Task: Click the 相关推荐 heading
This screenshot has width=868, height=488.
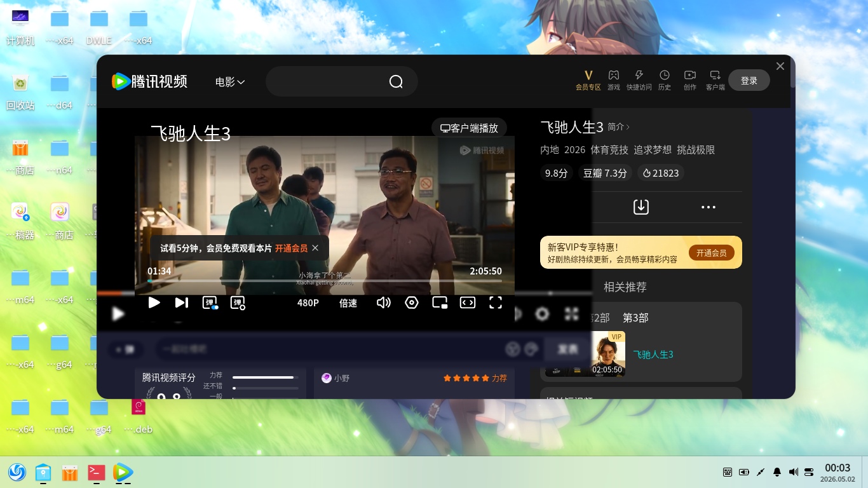Action: [x=625, y=287]
